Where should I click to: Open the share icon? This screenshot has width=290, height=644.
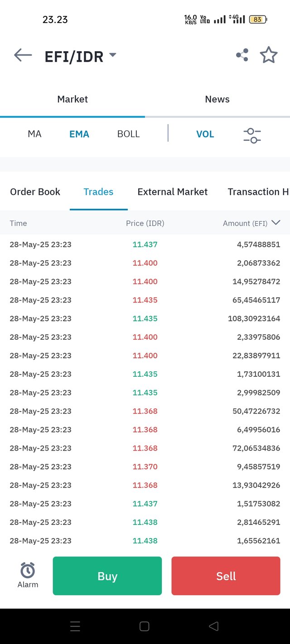pos(242,55)
